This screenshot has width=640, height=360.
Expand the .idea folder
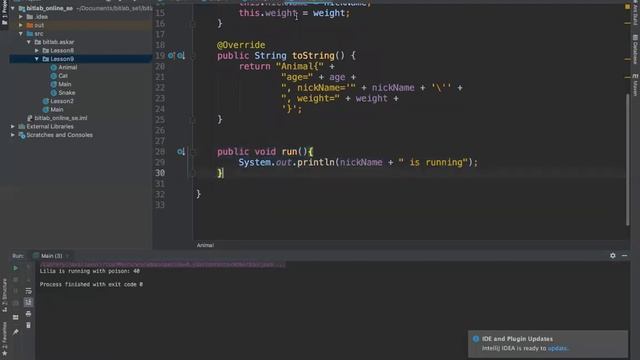[x=21, y=17]
